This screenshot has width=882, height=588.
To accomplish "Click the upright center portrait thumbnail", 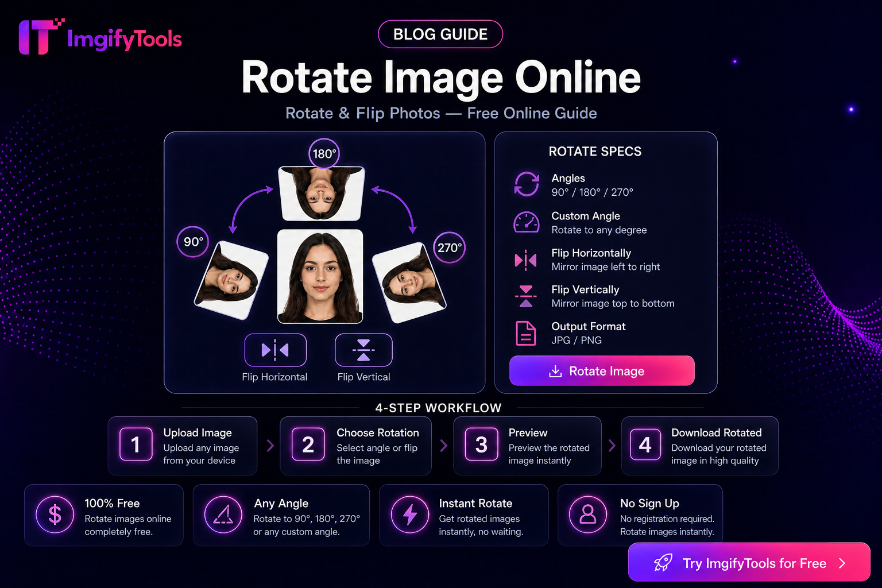I will (320, 276).
